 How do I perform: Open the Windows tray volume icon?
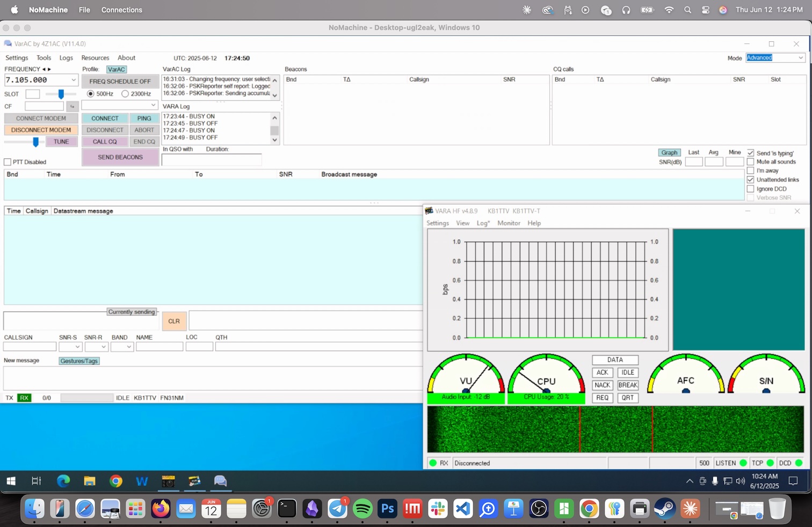(741, 481)
